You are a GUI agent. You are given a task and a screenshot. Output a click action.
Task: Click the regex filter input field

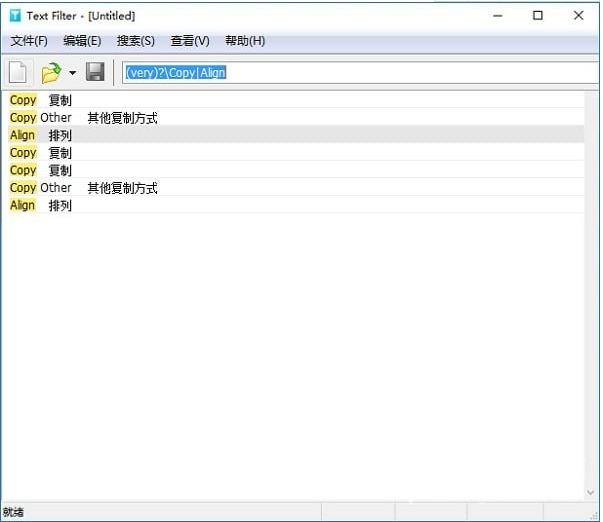[361, 72]
